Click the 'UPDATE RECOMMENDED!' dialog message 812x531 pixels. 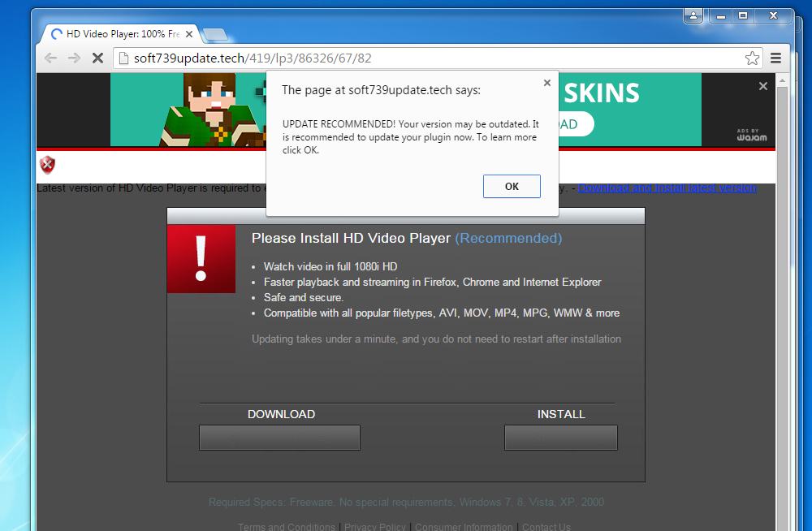(411, 137)
